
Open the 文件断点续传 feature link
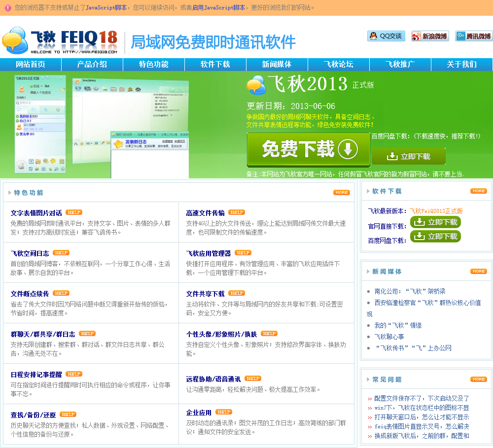click(x=30, y=294)
